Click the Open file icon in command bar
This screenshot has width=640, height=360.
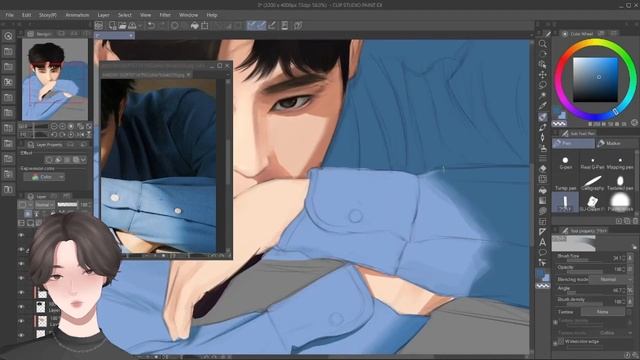[x=122, y=26]
